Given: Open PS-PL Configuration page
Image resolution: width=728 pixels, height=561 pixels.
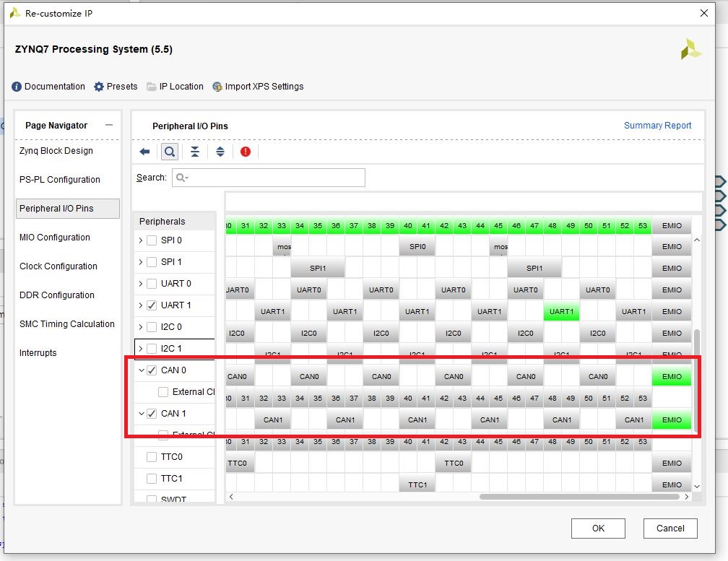Looking at the screenshot, I should (59, 180).
